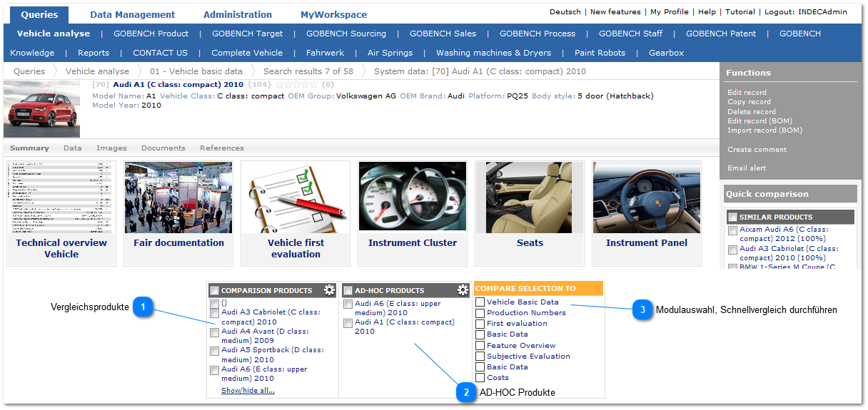Image resolution: width=868 pixels, height=410 pixels.
Task: Open Vehicle analyse menu item
Action: click(54, 34)
